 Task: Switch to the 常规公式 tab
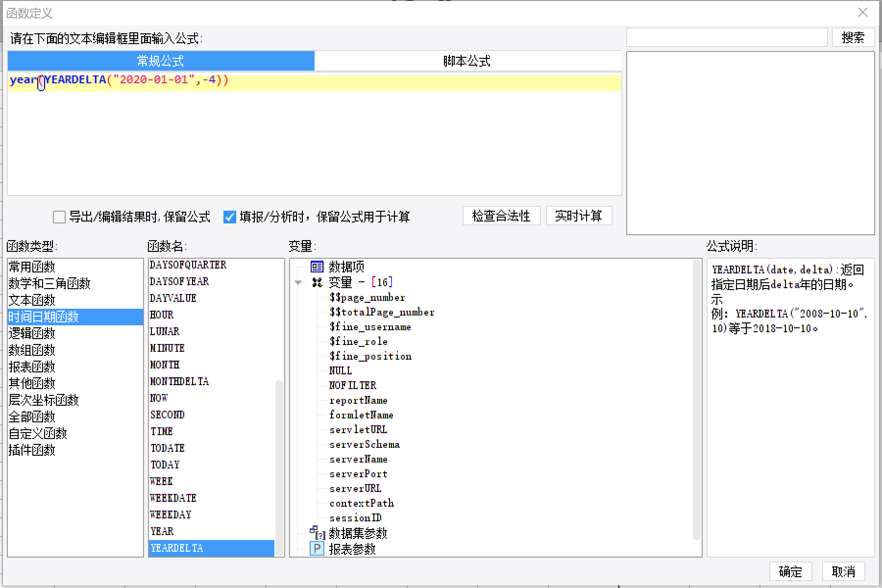click(x=160, y=61)
